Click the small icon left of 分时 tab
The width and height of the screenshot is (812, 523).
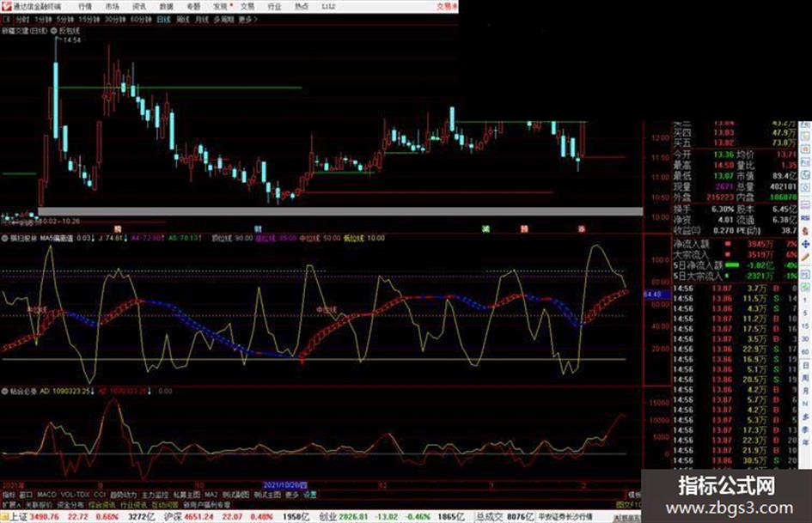point(7,20)
